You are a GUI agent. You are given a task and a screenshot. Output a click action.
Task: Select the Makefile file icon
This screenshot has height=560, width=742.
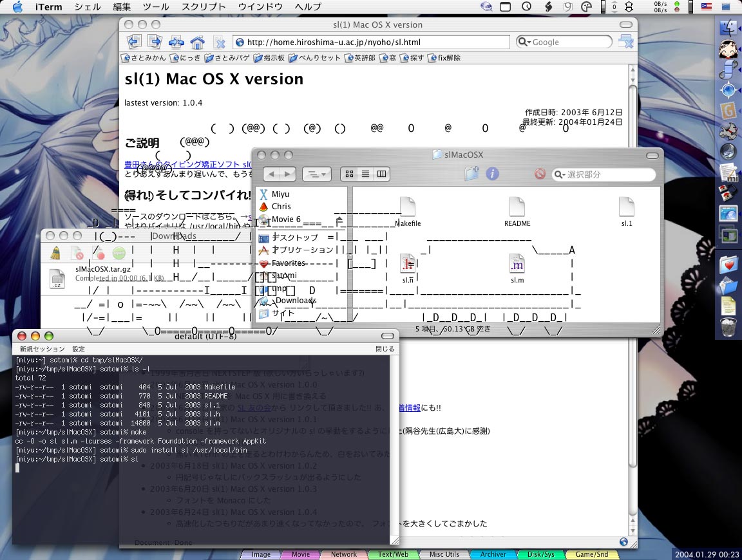(408, 212)
